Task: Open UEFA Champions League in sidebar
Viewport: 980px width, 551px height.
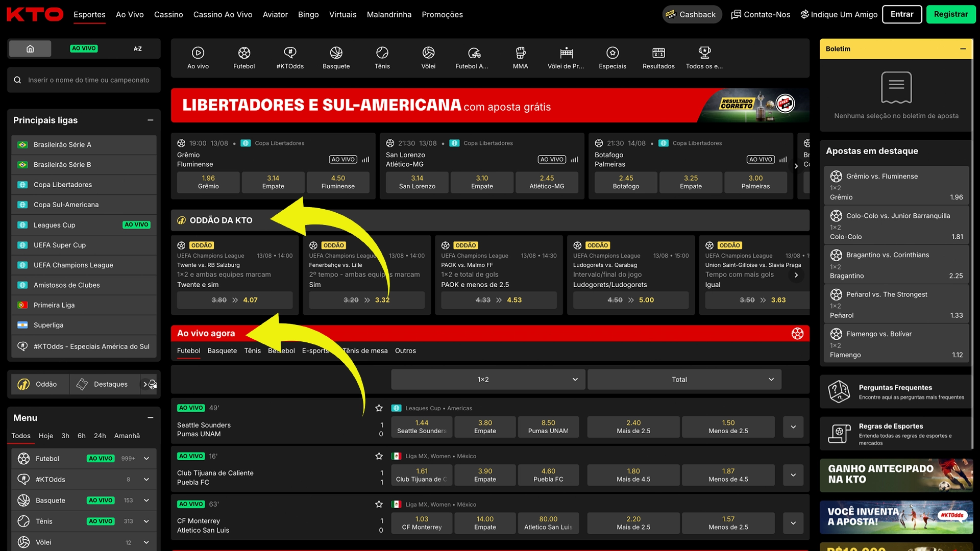Action: point(84,265)
